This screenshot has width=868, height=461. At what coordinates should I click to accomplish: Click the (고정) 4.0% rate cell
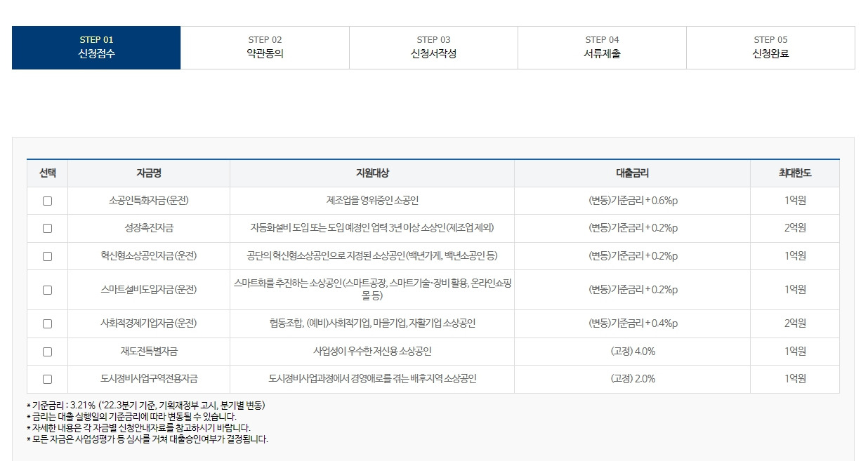click(633, 352)
